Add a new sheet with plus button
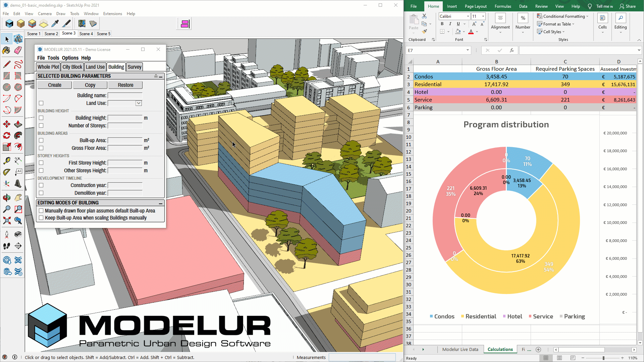Image resolution: width=644 pixels, height=362 pixels. 538,349
